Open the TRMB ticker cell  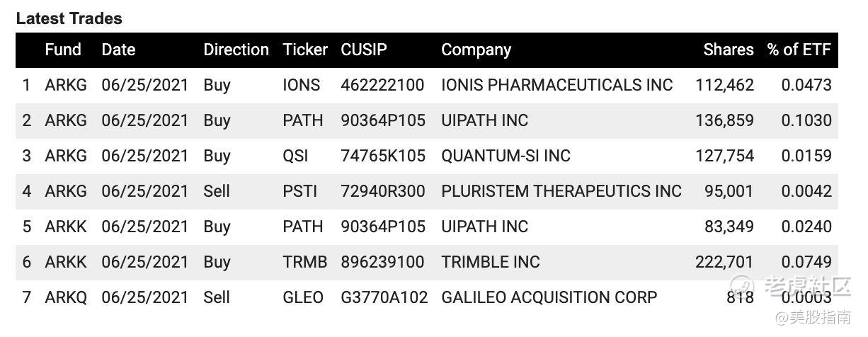pyautogui.click(x=305, y=262)
